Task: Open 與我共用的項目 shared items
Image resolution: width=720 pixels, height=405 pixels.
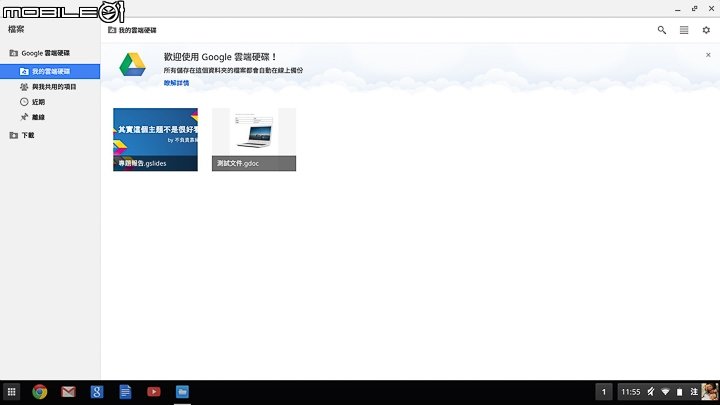Action: click(x=50, y=87)
